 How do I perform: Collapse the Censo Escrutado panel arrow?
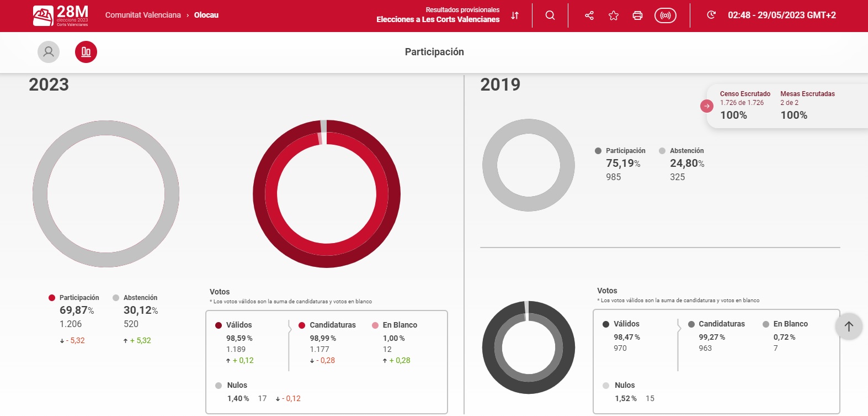(x=707, y=106)
